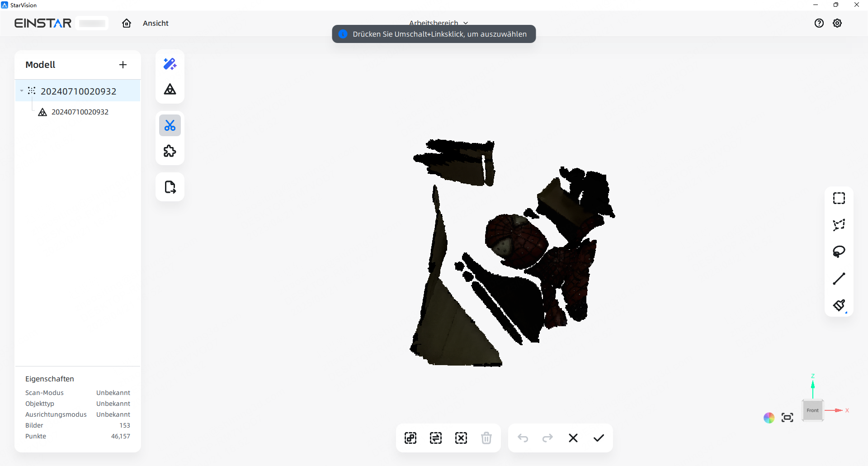Image resolution: width=868 pixels, height=466 pixels.
Task: Activate the brush selection tool
Action: [839, 305]
